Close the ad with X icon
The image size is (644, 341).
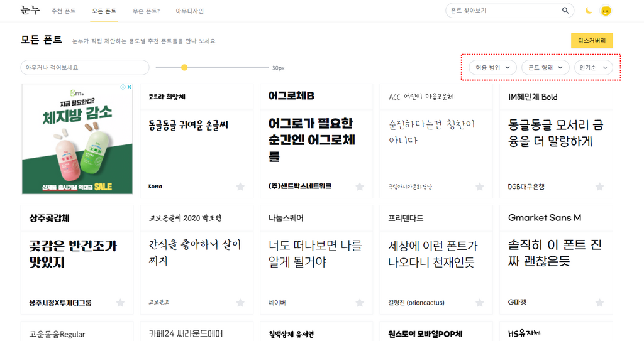[x=129, y=87]
